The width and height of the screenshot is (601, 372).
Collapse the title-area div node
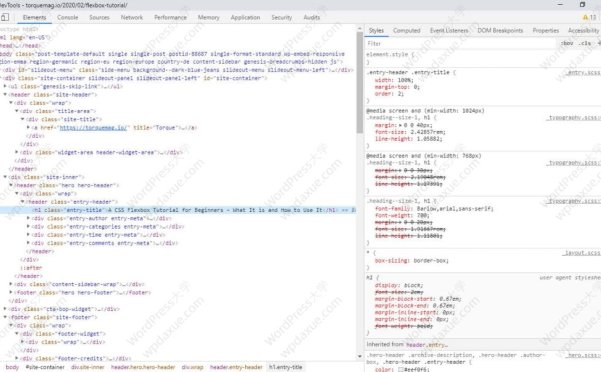pos(16,111)
